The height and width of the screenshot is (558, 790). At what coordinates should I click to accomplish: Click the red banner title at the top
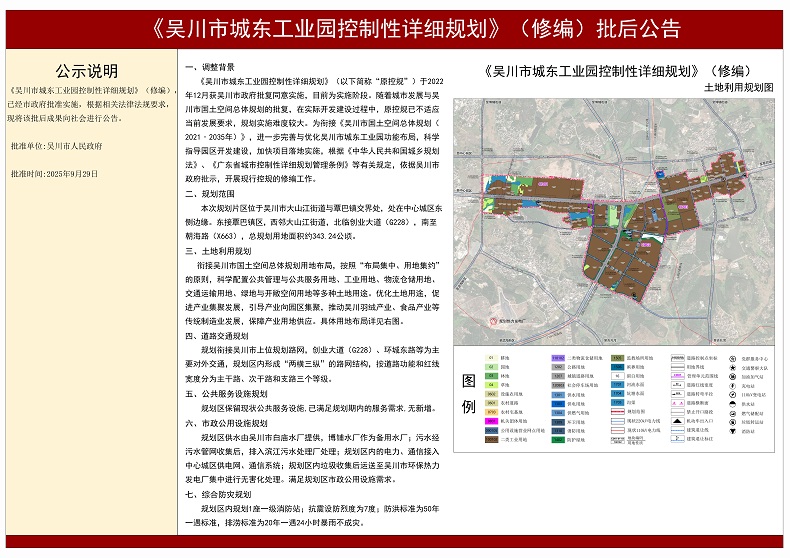point(395,28)
